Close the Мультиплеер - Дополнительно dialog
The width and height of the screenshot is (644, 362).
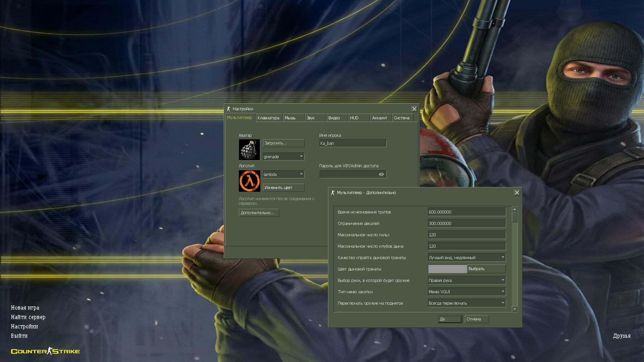[517, 193]
